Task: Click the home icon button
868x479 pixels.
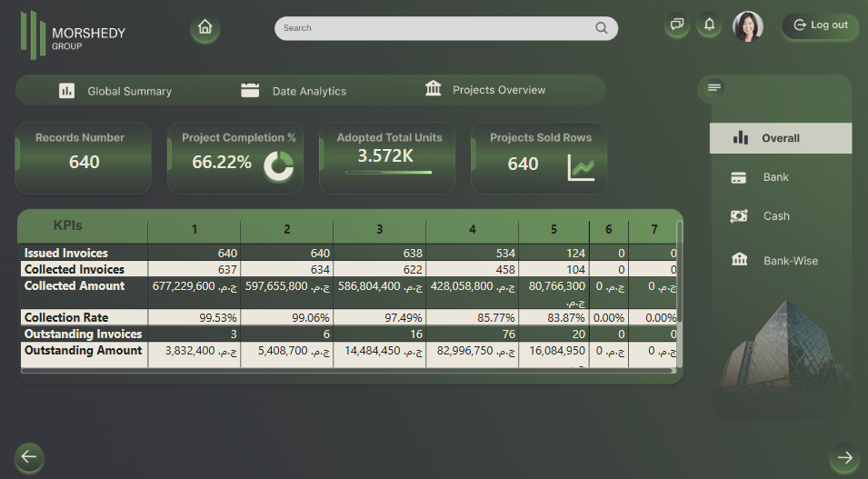Action: (x=205, y=27)
